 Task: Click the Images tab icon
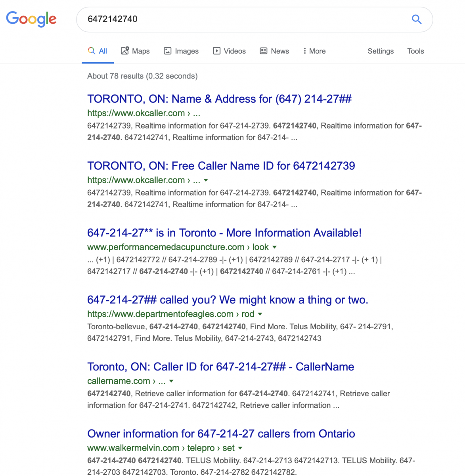(x=168, y=51)
